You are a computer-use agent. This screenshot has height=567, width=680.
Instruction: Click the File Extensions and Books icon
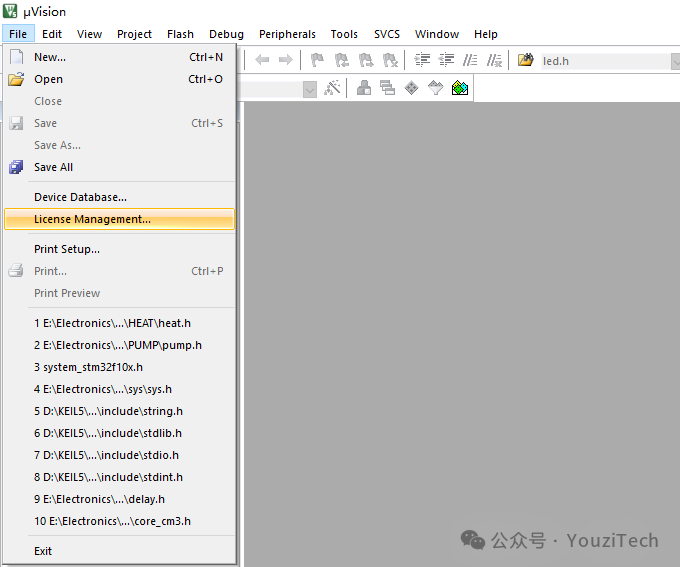364,88
